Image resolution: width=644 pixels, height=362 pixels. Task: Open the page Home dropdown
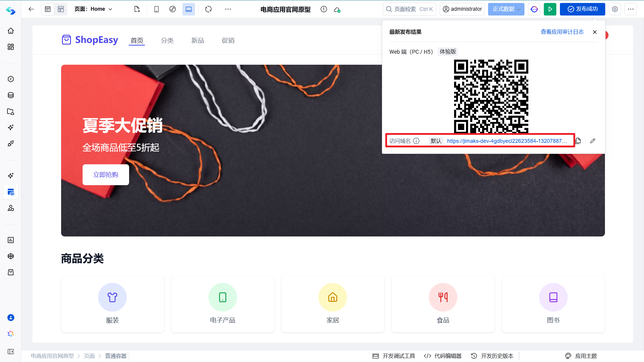point(93,9)
